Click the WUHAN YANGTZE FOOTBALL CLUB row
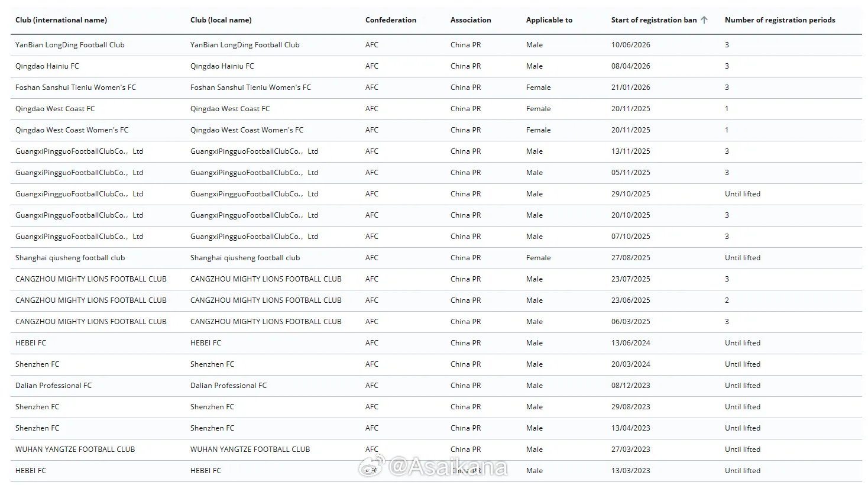 [436, 450]
